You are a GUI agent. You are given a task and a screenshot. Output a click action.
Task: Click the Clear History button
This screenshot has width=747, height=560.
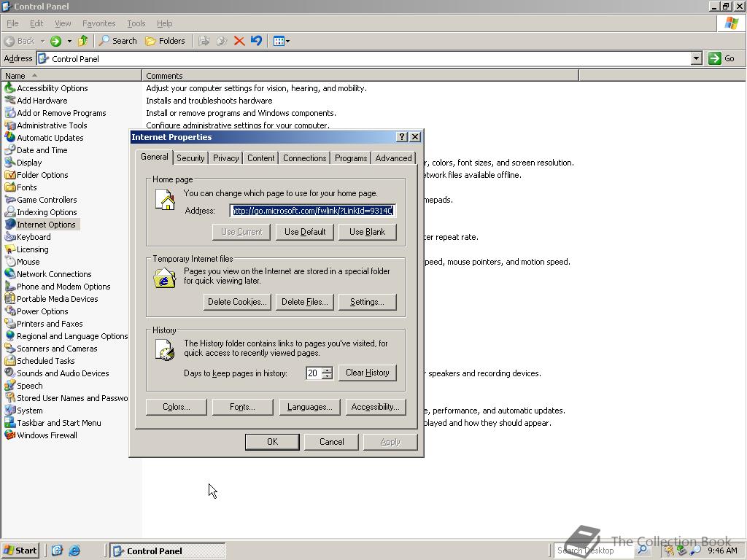(x=368, y=373)
